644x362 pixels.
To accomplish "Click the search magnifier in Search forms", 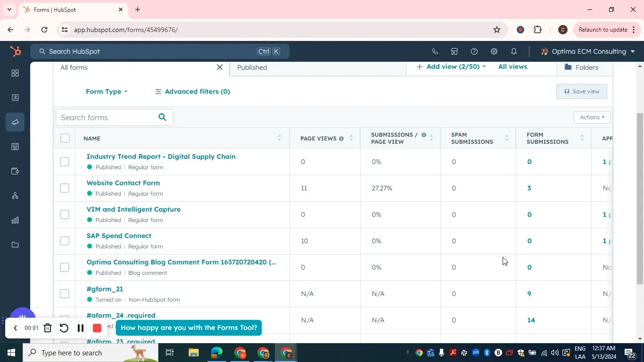I will pyautogui.click(x=162, y=117).
